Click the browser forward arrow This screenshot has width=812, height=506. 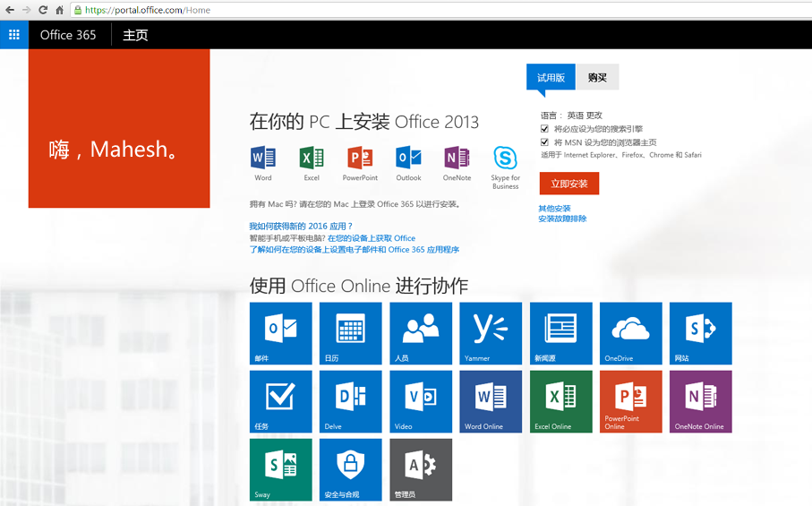pos(27,10)
